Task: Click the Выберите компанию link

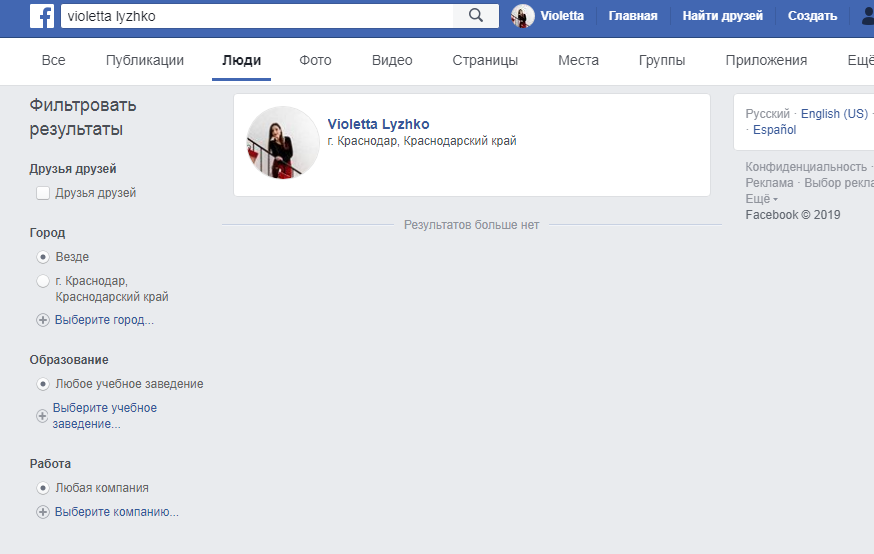Action: pyautogui.click(x=116, y=512)
